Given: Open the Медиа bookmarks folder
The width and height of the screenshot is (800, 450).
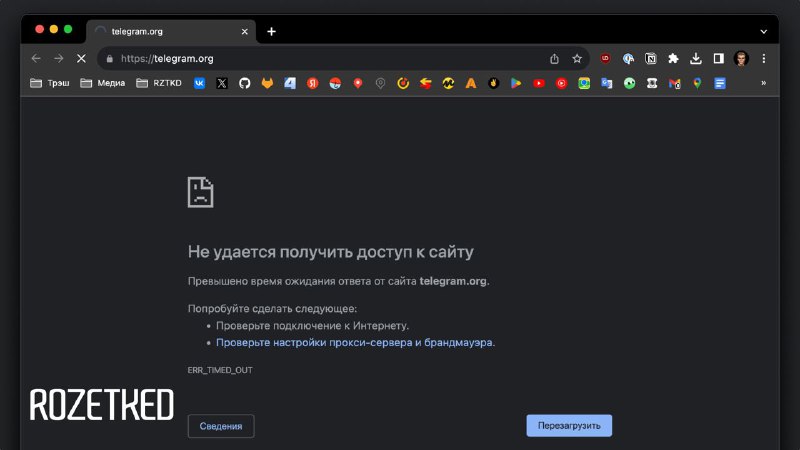Looking at the screenshot, I should click(x=103, y=83).
